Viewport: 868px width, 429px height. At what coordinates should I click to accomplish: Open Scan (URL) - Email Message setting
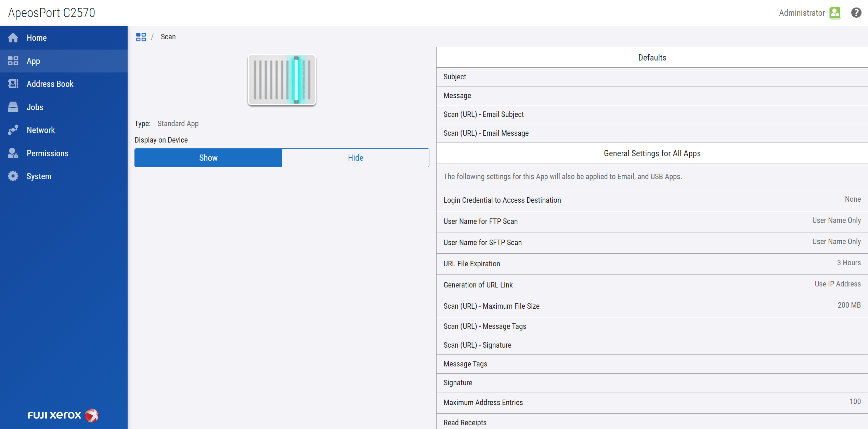tap(652, 133)
